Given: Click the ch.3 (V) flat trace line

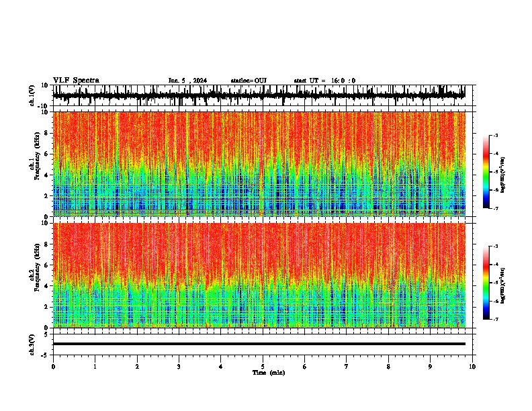Looking at the screenshot, I should 259,344.
